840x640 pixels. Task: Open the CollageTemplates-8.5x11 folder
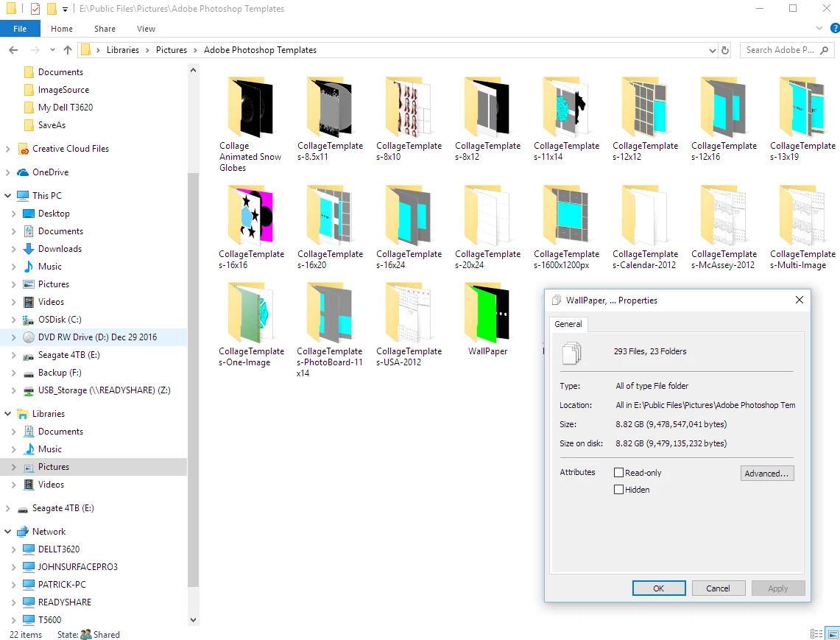pos(330,119)
